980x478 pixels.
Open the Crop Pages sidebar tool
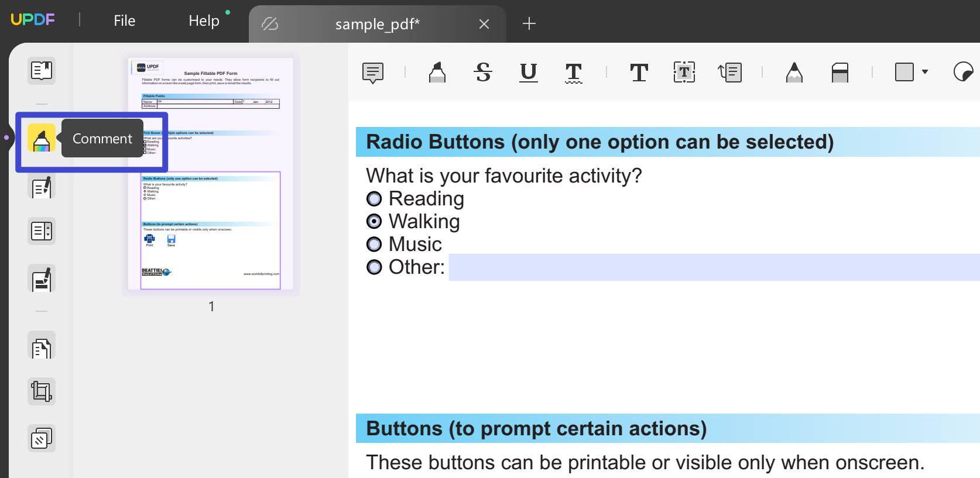pyautogui.click(x=42, y=391)
